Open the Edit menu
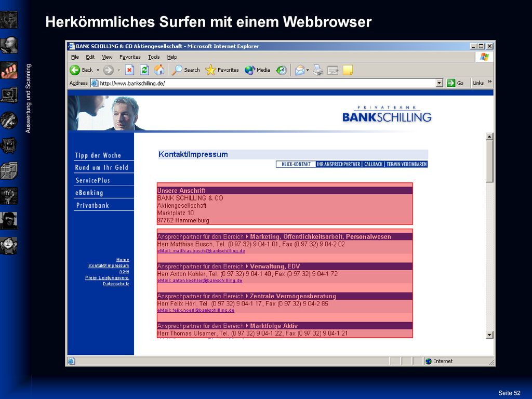532x399 pixels. tap(90, 57)
